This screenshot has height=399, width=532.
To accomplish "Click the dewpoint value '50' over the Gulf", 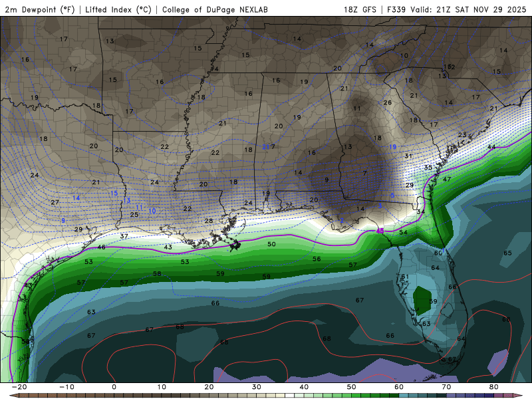I will [x=271, y=244].
